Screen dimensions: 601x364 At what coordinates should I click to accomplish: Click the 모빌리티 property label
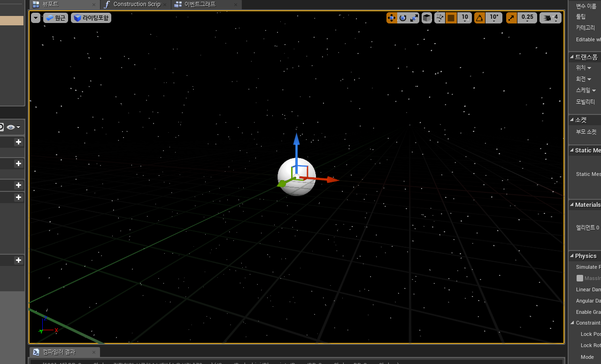click(586, 102)
